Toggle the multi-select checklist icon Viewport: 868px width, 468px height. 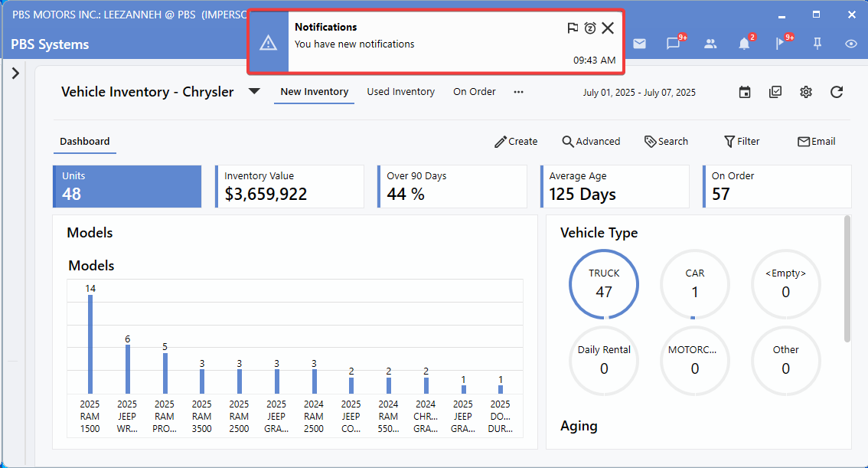(x=775, y=92)
